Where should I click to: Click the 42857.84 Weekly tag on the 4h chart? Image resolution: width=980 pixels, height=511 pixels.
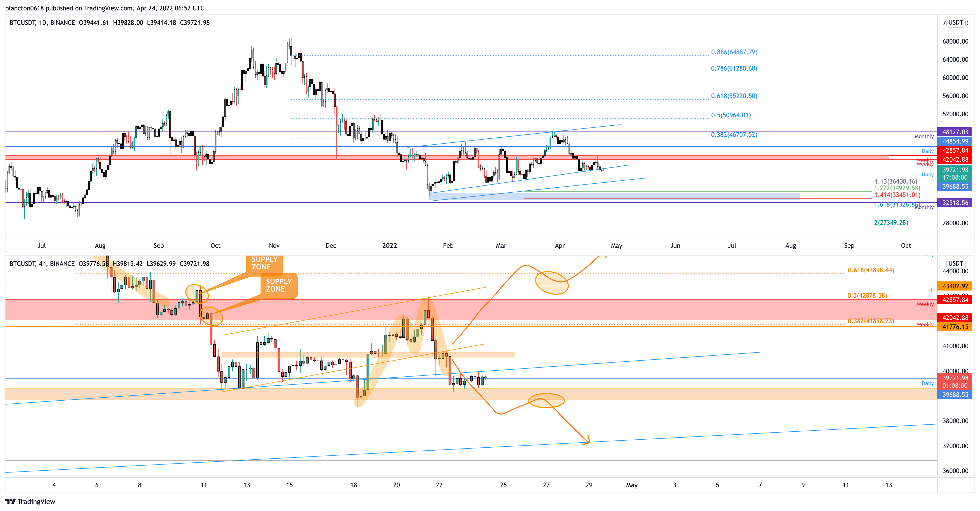click(x=955, y=300)
